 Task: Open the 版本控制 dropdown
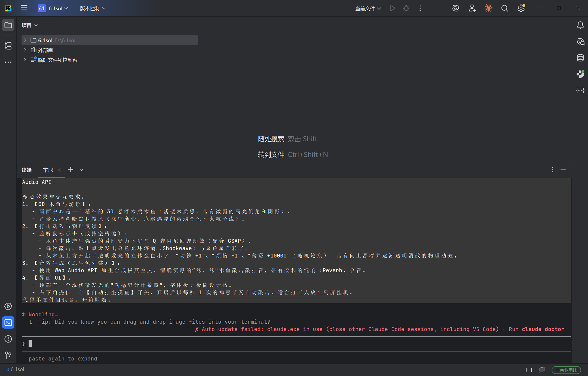(93, 8)
